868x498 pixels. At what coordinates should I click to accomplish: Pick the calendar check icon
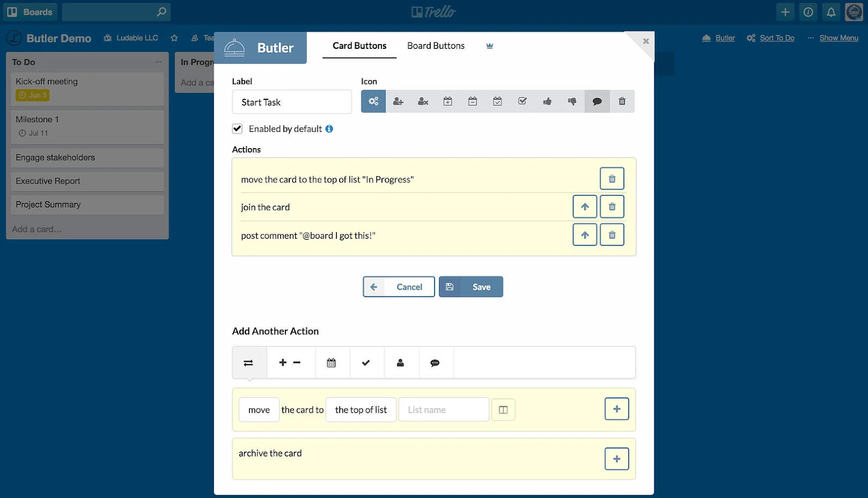(x=497, y=101)
